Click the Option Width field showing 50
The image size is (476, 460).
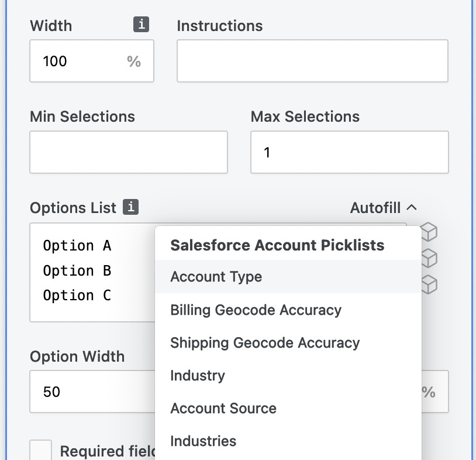click(92, 392)
